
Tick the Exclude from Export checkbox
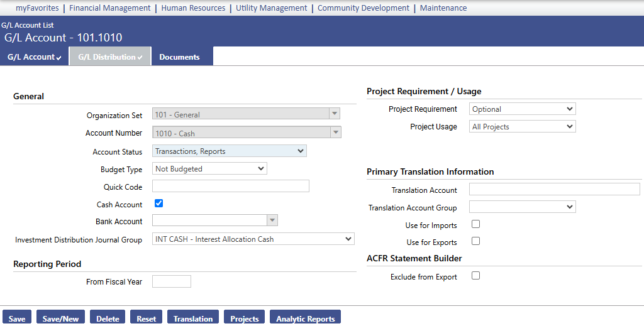coord(475,276)
